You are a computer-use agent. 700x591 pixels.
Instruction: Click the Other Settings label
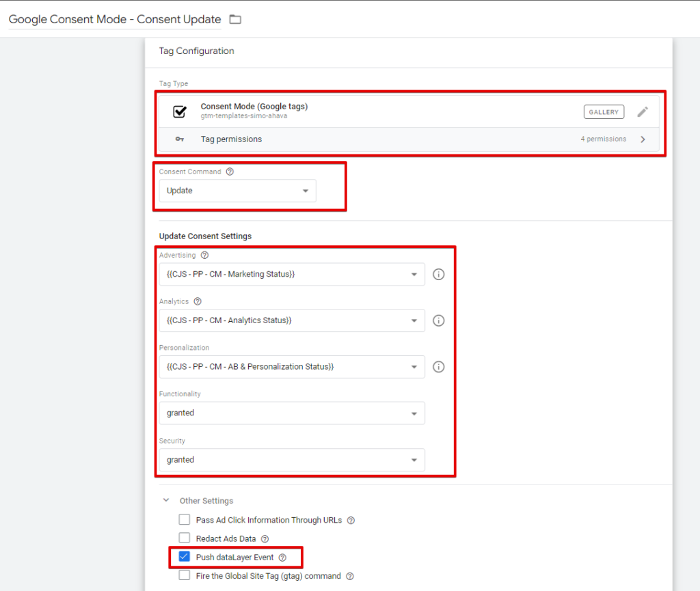[206, 501]
